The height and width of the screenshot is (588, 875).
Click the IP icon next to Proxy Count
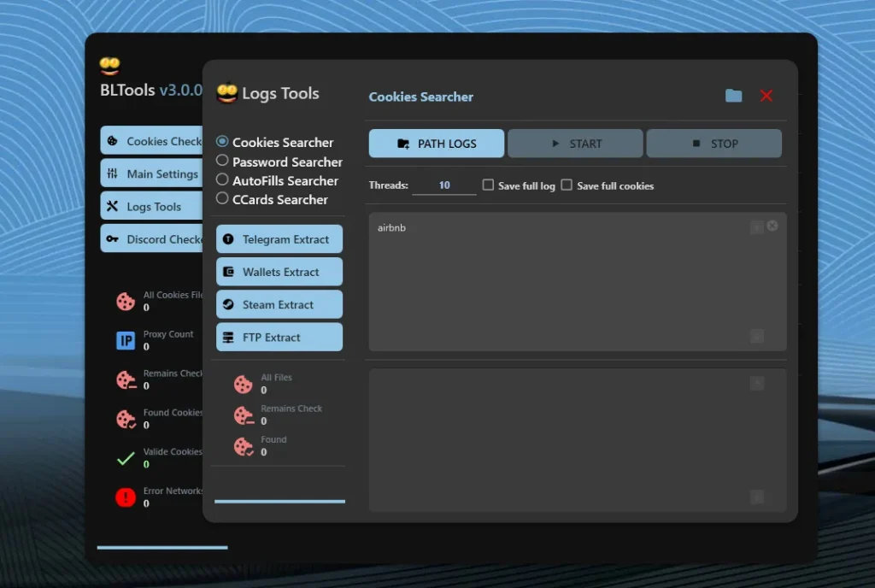click(x=126, y=340)
